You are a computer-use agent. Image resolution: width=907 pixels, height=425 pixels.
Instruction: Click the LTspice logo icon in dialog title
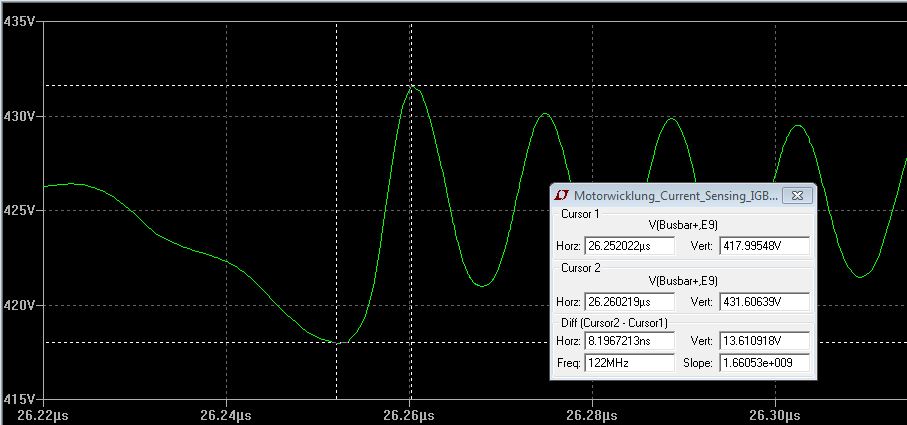click(561, 195)
